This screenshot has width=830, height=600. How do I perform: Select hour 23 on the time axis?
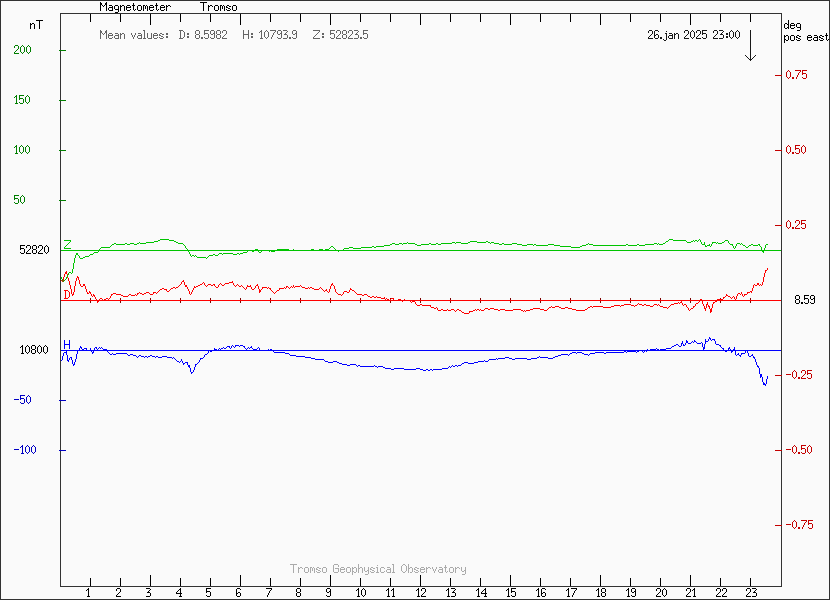[751, 593]
